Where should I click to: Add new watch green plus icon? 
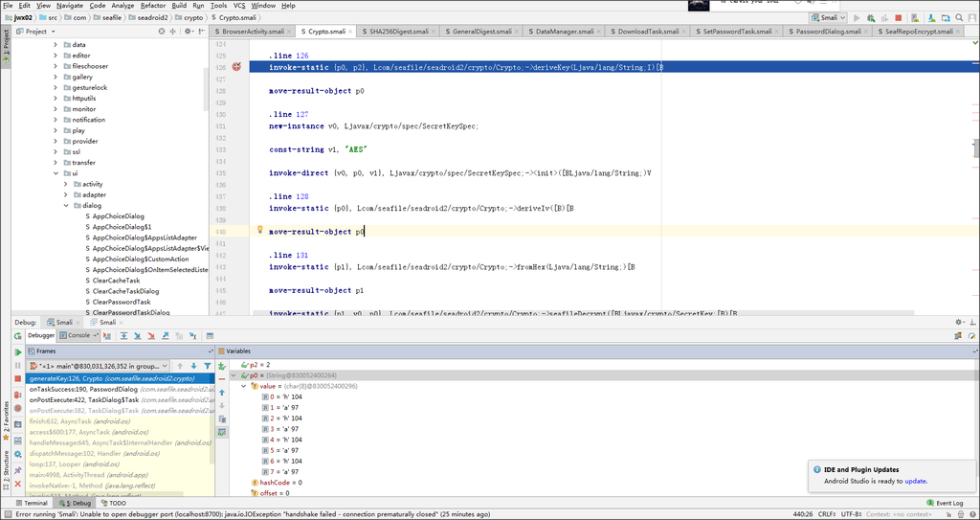[x=222, y=366]
